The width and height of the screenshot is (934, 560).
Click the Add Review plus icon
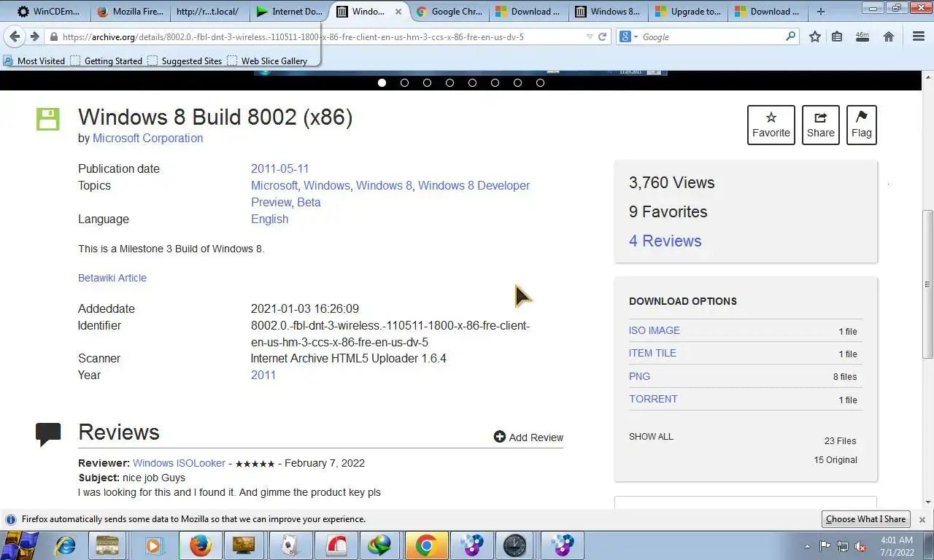(x=500, y=437)
